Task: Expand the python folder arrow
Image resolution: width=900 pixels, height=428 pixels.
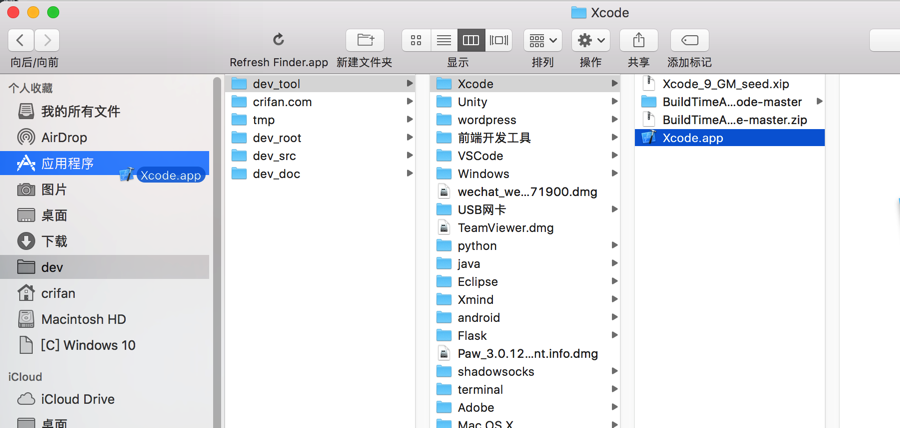Action: 615,246
